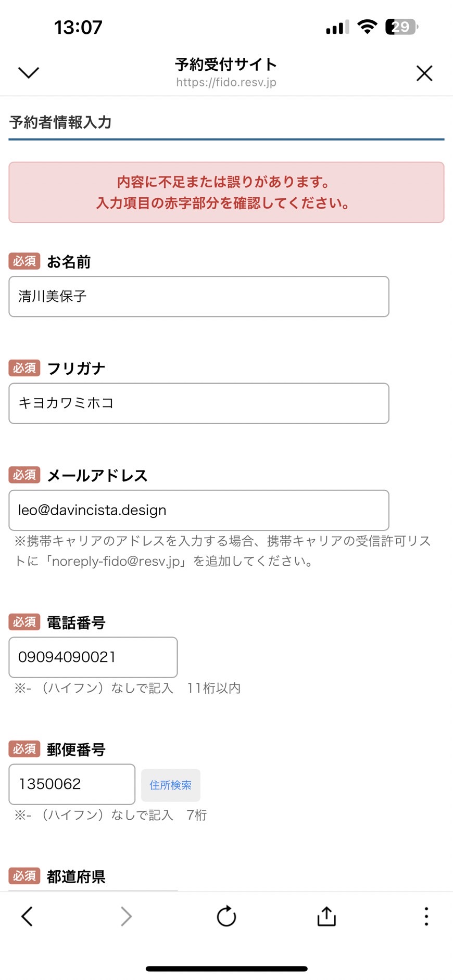This screenshot has height=980, width=453.
Task: Select the 郵便番号 postal code field
Action: (72, 784)
